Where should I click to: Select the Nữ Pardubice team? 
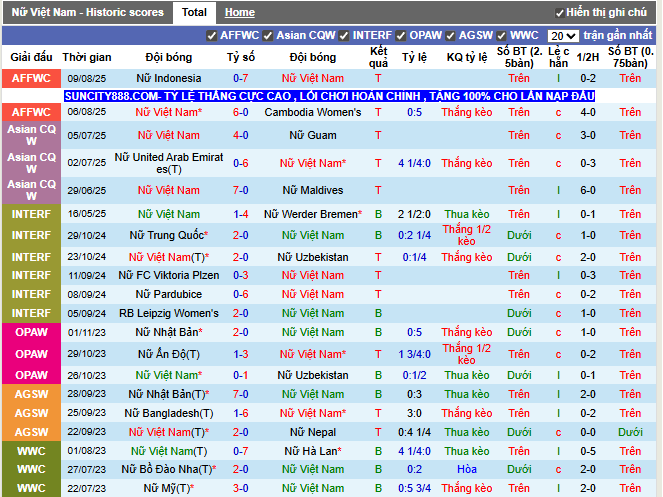tap(168, 294)
